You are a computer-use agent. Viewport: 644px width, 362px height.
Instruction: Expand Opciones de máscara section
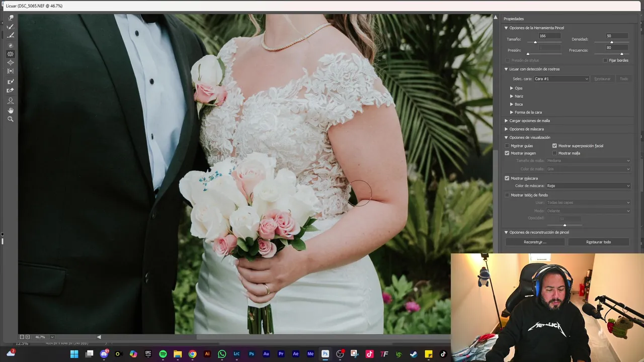506,129
